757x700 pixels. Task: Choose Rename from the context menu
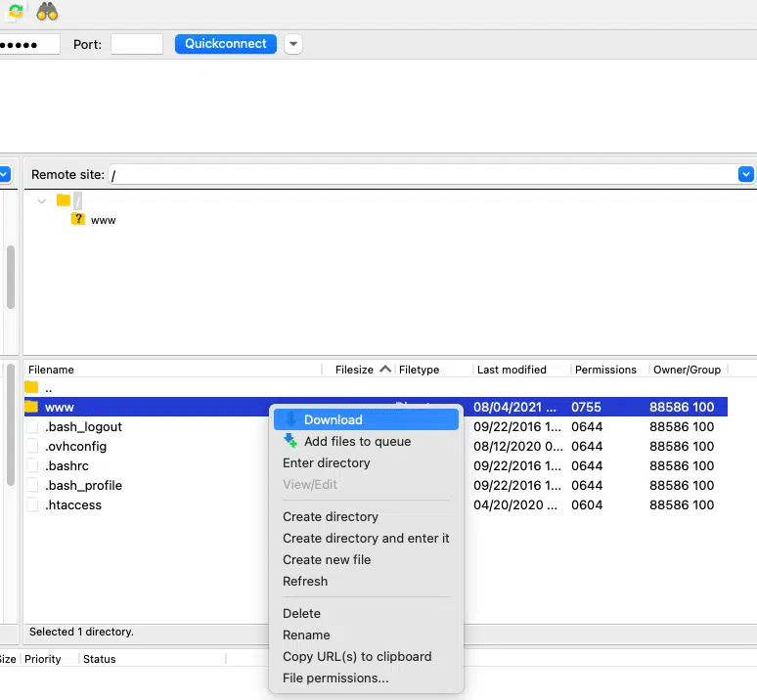click(306, 635)
